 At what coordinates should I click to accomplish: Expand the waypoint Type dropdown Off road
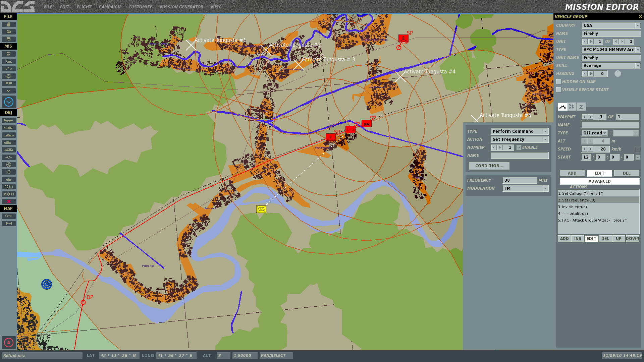(x=604, y=133)
